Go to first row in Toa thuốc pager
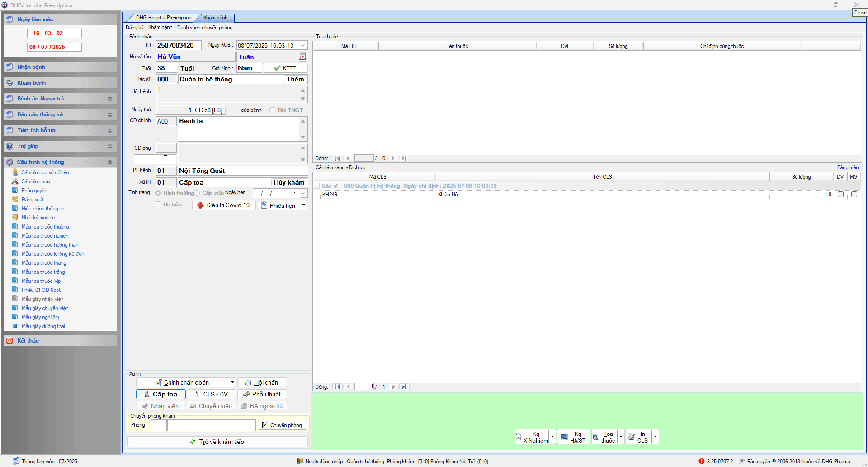 click(337, 158)
